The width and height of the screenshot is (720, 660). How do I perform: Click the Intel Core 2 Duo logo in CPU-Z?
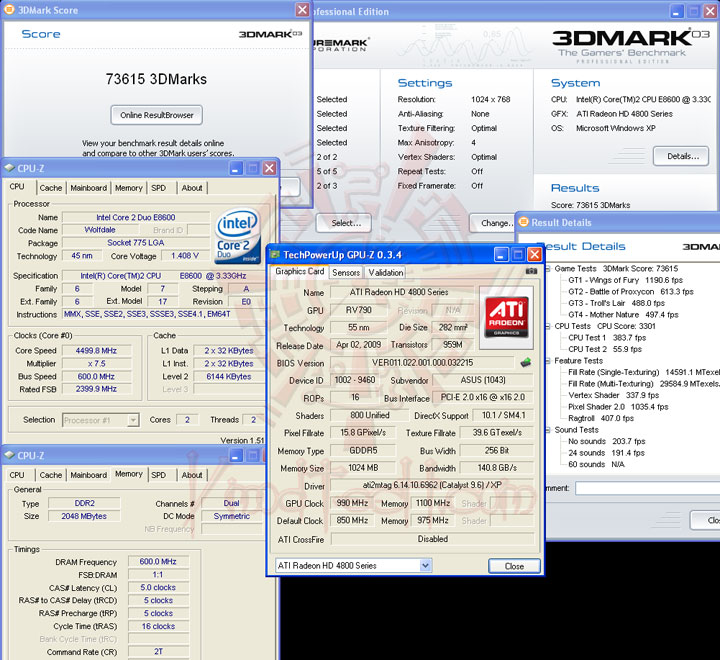pos(237,236)
